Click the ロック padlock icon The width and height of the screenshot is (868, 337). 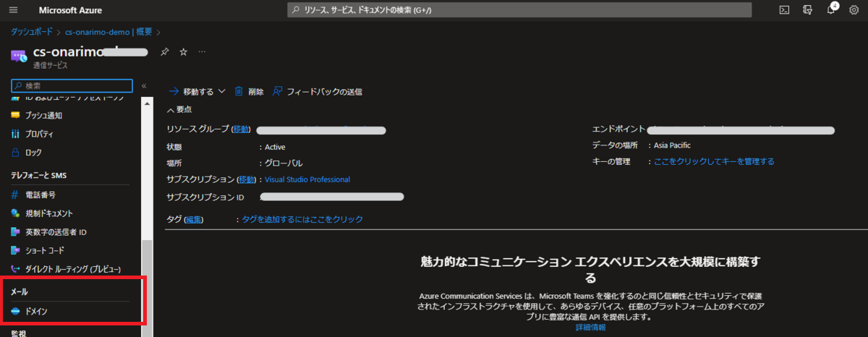[15, 153]
